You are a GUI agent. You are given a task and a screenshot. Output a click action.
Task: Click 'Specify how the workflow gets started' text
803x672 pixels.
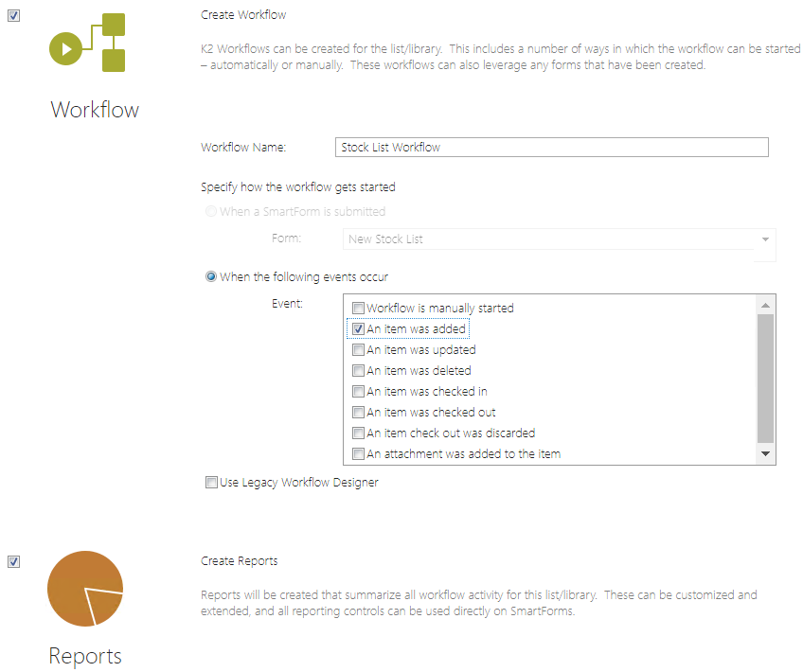click(x=298, y=187)
